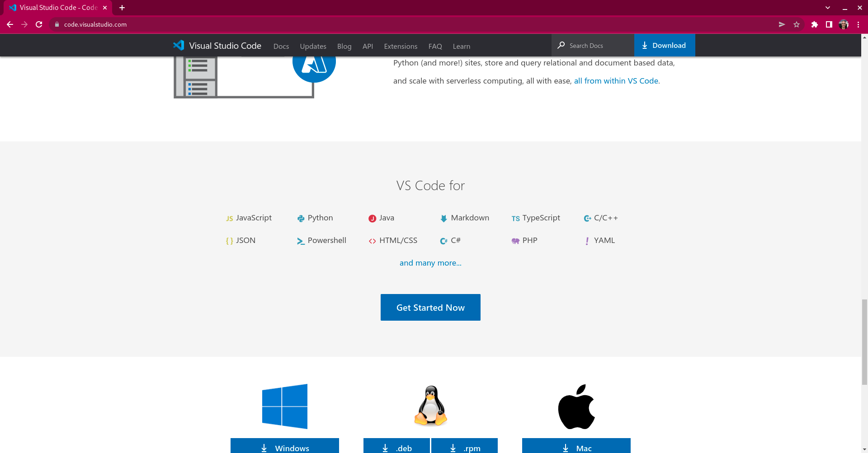
Task: Download the Windows installer
Action: pyautogui.click(x=285, y=446)
